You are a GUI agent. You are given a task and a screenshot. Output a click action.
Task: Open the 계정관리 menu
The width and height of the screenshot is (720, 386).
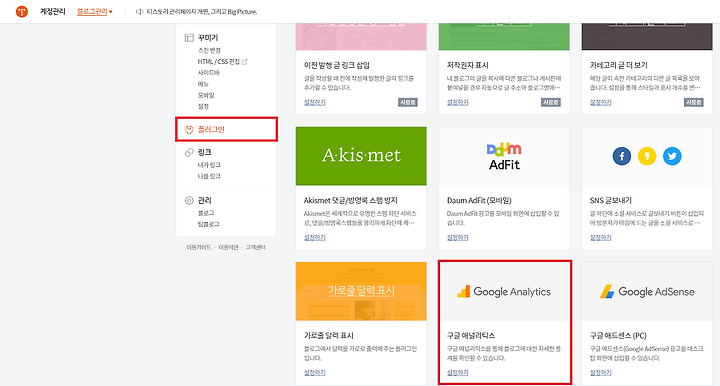coord(52,11)
